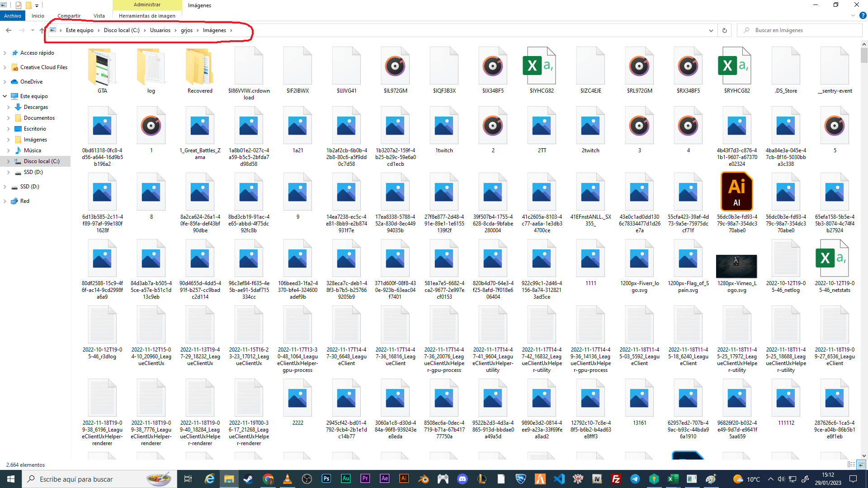This screenshot has width=868, height=488.
Task: Open the Archivo menu
Action: 13,16
